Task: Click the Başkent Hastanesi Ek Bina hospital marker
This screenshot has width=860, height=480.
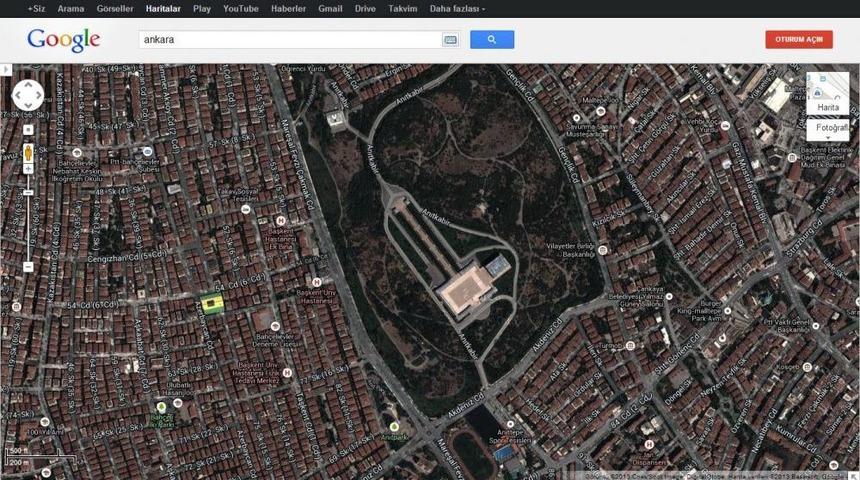Action: point(280,221)
